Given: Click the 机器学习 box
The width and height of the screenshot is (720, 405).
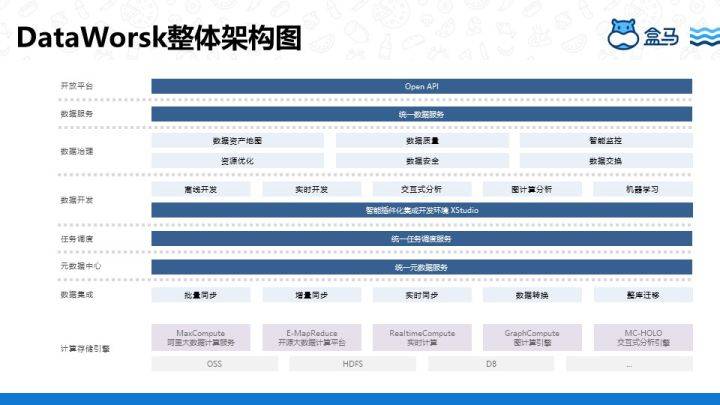Looking at the screenshot, I should [641, 189].
